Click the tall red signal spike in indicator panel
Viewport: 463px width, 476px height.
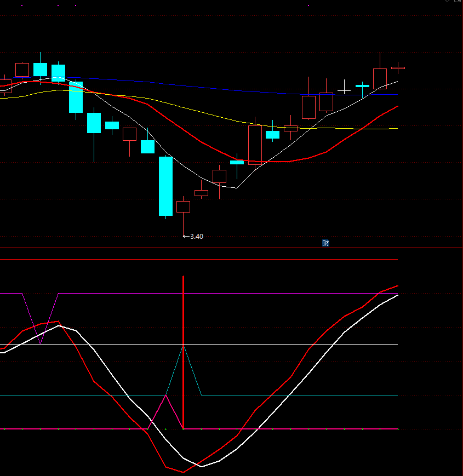pyautogui.click(x=184, y=352)
